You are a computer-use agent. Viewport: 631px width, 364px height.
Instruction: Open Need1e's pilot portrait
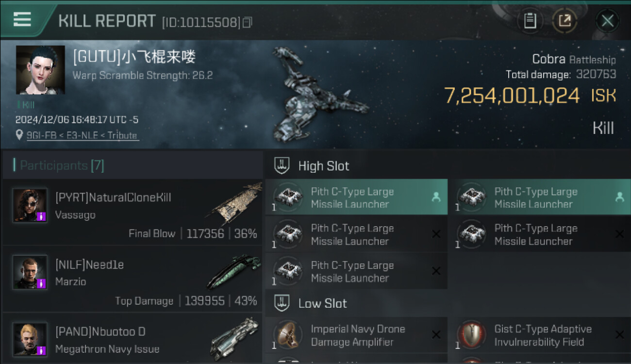pos(30,272)
